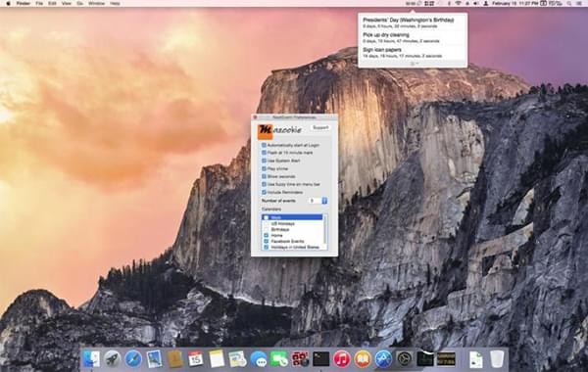Open Spotlight search magnifier in menu bar
This screenshot has width=588, height=372.
click(569, 3)
